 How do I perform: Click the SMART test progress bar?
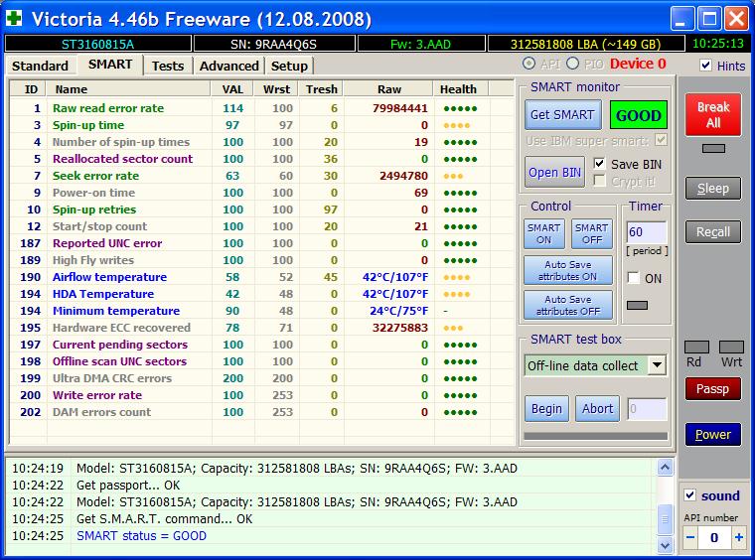point(596,436)
